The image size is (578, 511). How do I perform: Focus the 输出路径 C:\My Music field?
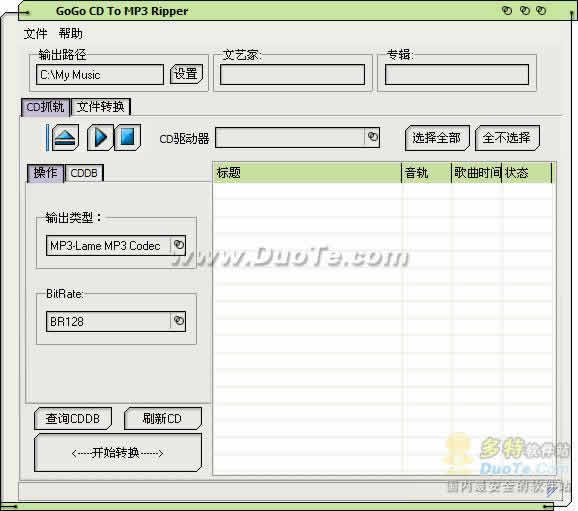pos(100,74)
